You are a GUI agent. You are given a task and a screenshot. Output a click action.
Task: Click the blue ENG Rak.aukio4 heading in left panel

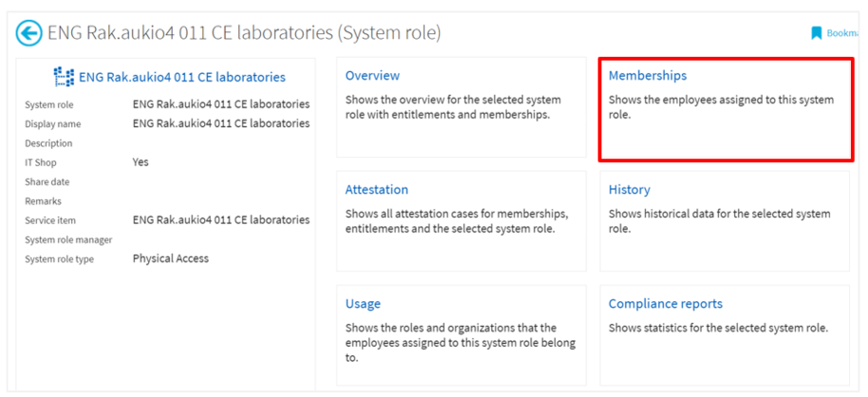(181, 77)
